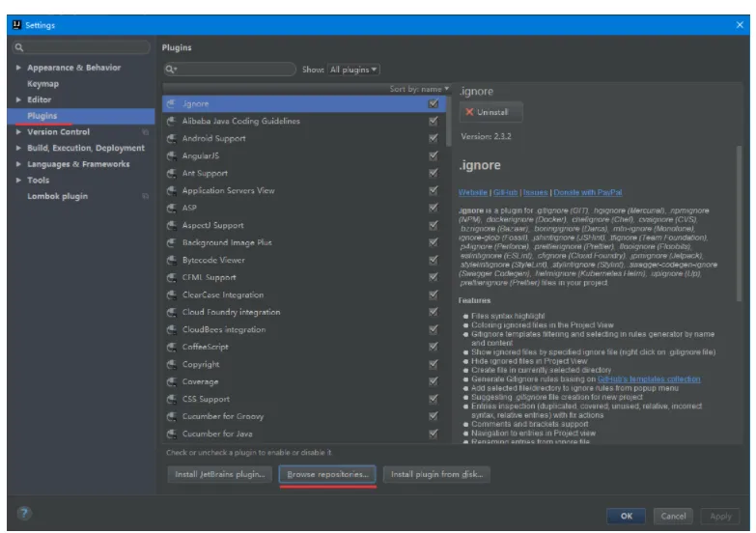
Task: Click the project-level icon beside Version Control
Action: 145,131
